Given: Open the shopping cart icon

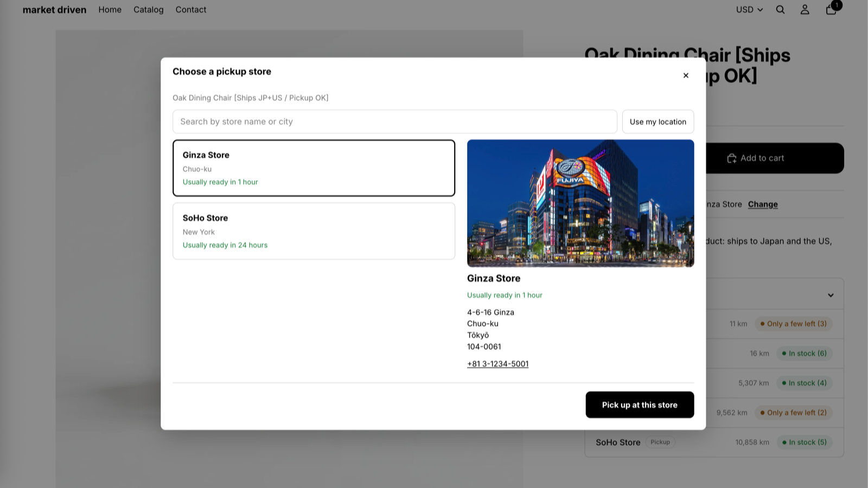Looking at the screenshot, I should [x=831, y=9].
